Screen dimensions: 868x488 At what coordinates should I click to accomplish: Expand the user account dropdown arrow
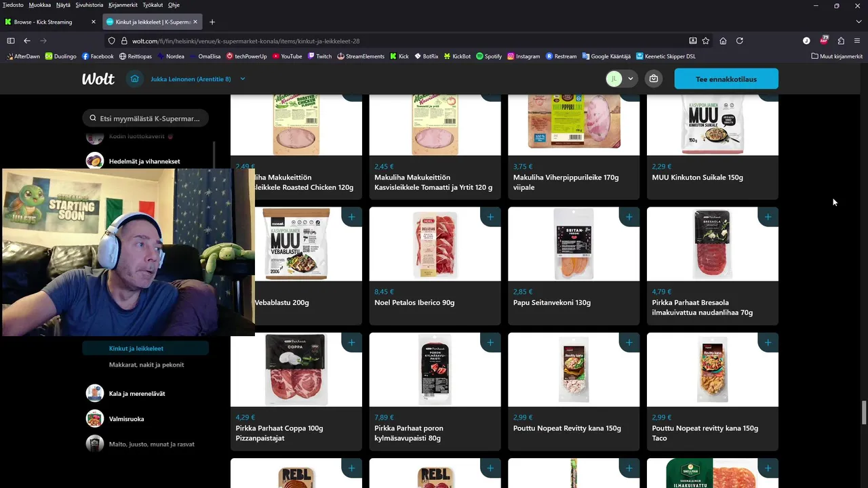[x=631, y=79]
